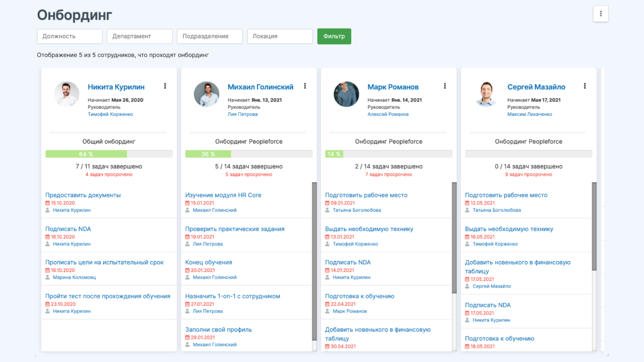The height and width of the screenshot is (362, 644).
Task: Open kebab menu on Михаил Голинский card
Action: pos(305,86)
